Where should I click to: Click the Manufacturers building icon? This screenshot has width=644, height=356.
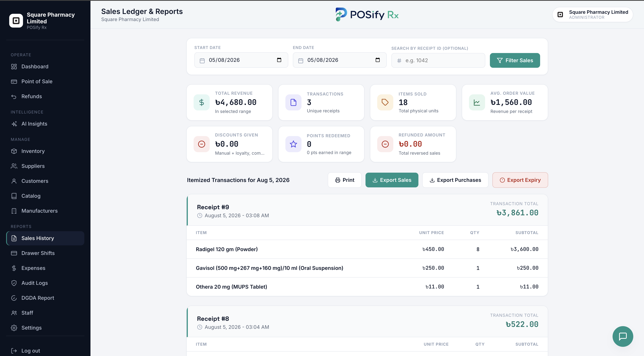[x=14, y=211]
